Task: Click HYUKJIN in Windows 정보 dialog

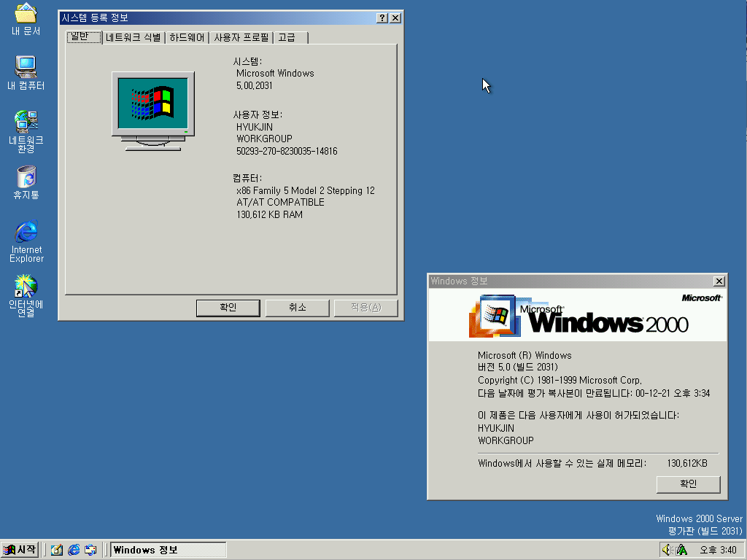Action: tap(496, 428)
